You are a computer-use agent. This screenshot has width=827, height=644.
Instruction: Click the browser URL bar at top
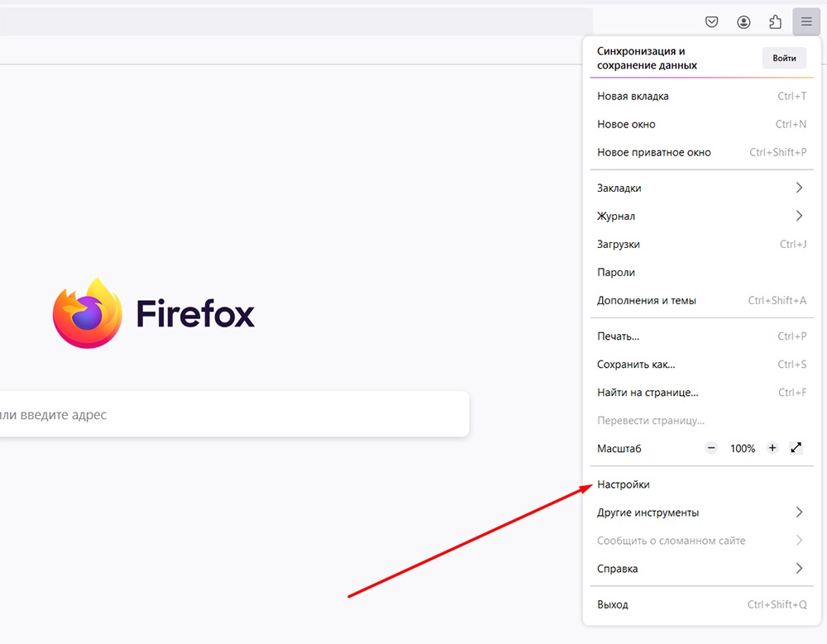click(x=296, y=21)
